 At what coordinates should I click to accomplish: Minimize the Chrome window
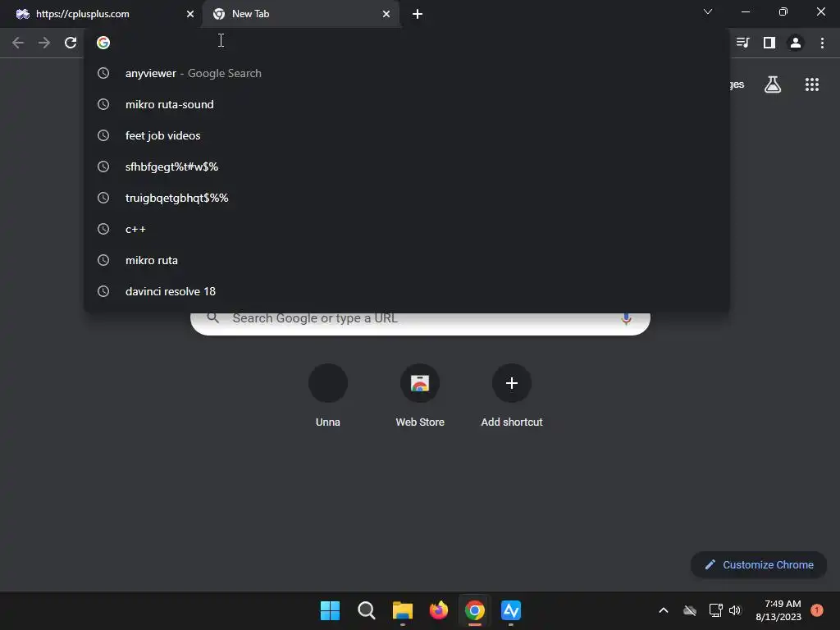(x=745, y=11)
